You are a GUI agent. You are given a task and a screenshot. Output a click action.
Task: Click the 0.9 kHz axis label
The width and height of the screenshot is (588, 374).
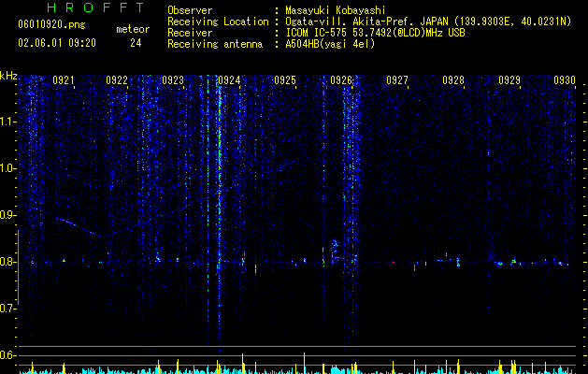tap(7, 215)
